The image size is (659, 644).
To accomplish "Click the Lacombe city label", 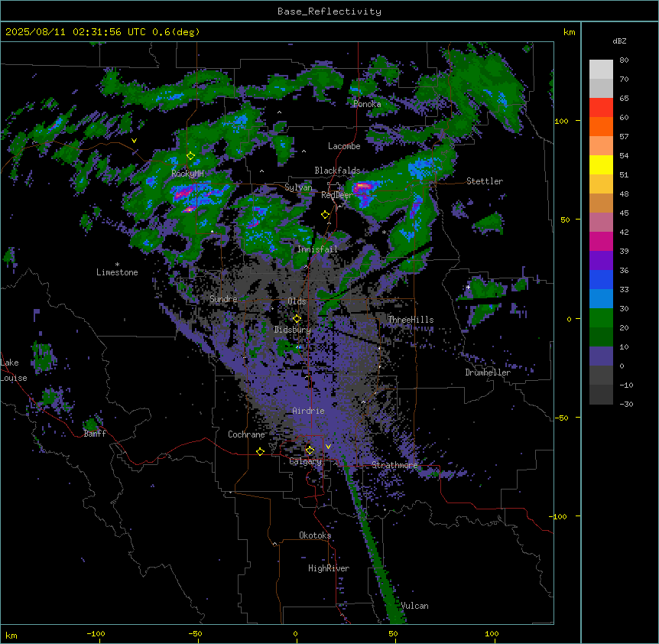I will point(344,146).
